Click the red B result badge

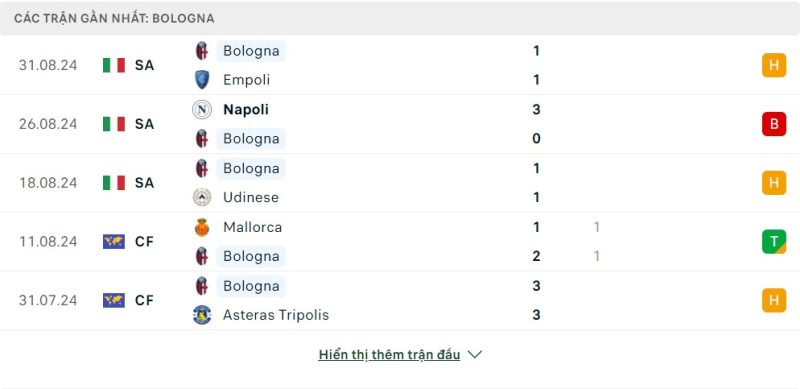pos(774,124)
